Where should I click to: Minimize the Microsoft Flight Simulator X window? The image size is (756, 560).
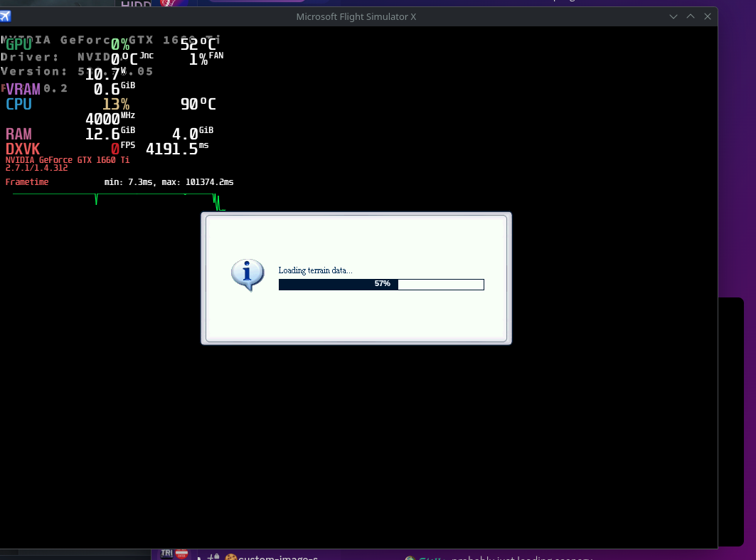(673, 16)
